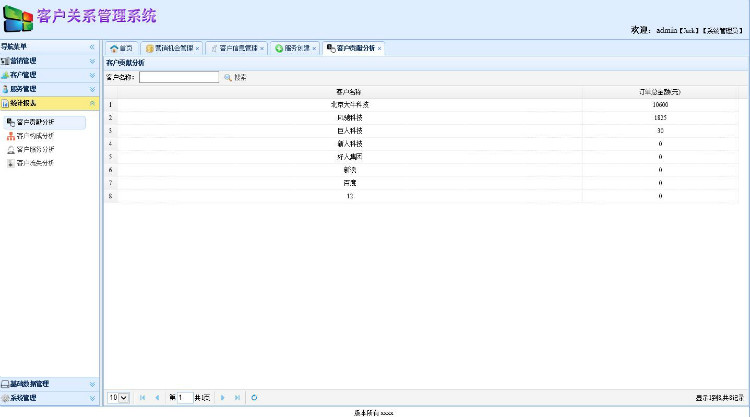Open 客户流失分析 in the sidebar

point(35,162)
